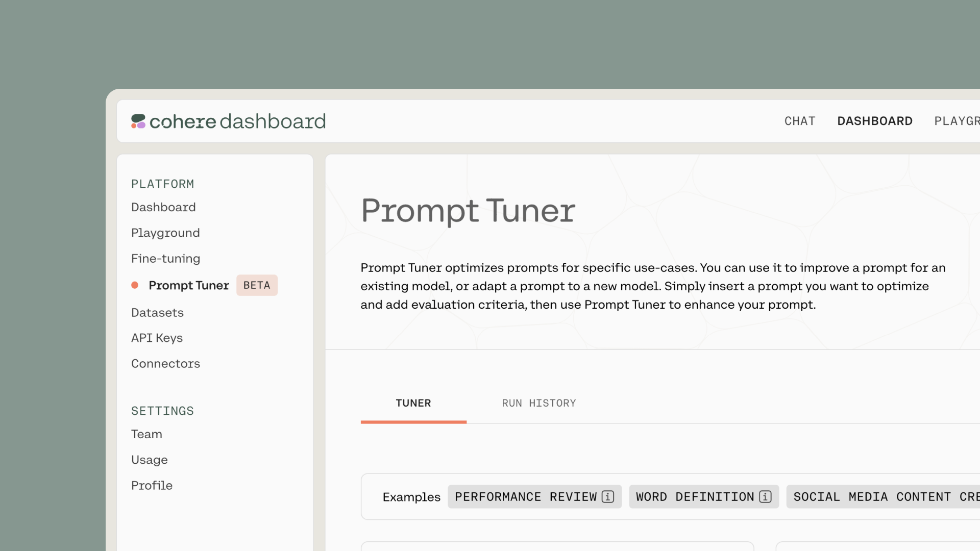Select the Dashboard sidebar icon
980x551 pixels.
163,207
